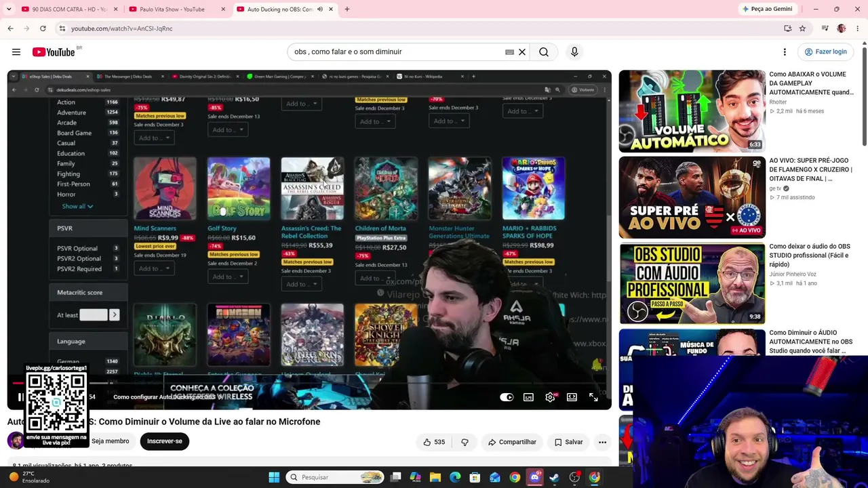This screenshot has width=868, height=488.
Task: Bookmark this page with the star
Action: point(802,28)
